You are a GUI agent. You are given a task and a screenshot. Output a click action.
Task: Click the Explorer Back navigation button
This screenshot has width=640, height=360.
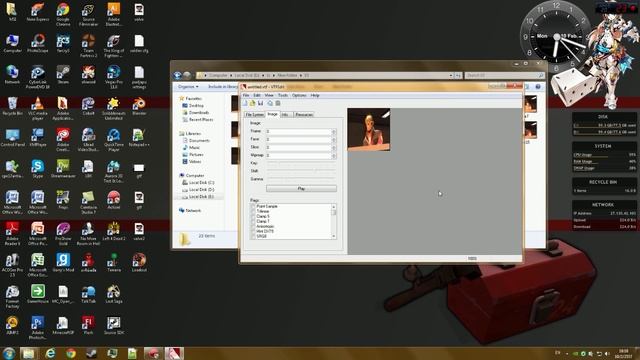click(x=178, y=75)
